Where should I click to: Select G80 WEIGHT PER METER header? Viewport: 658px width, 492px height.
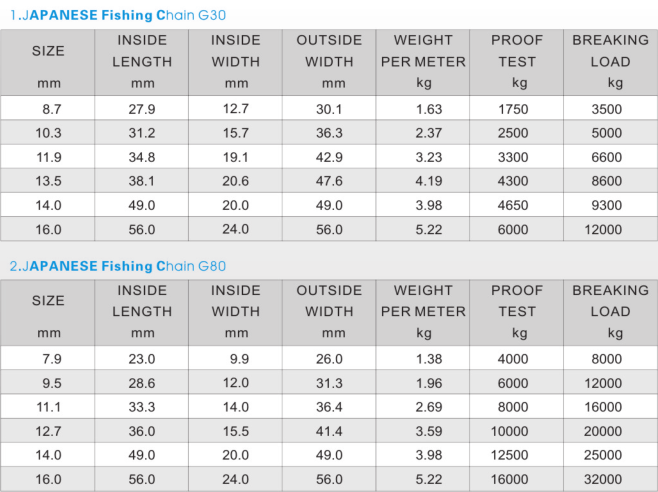coord(423,311)
